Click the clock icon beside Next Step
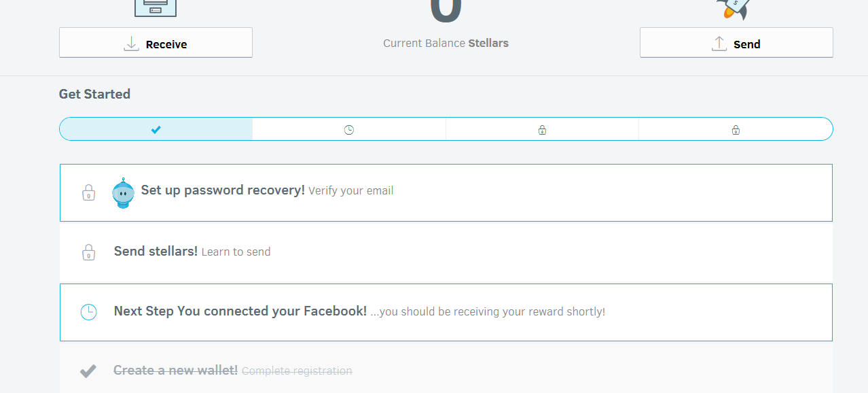This screenshot has height=393, width=868. [88, 312]
